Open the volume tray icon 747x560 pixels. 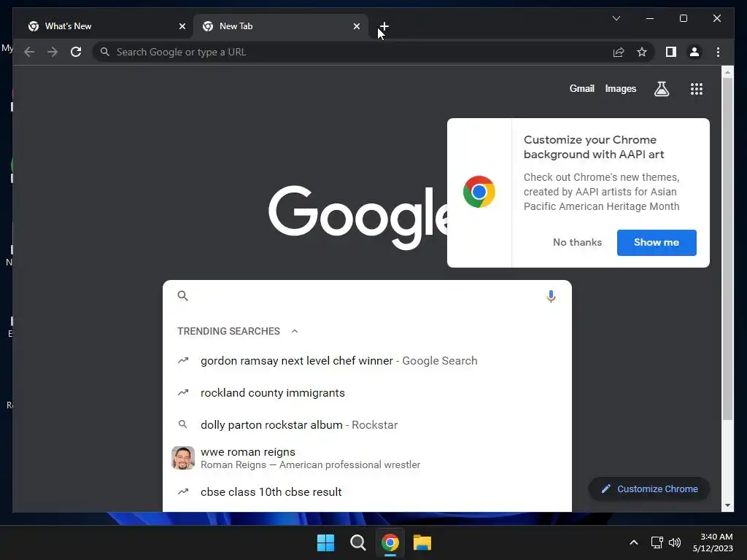tap(675, 542)
